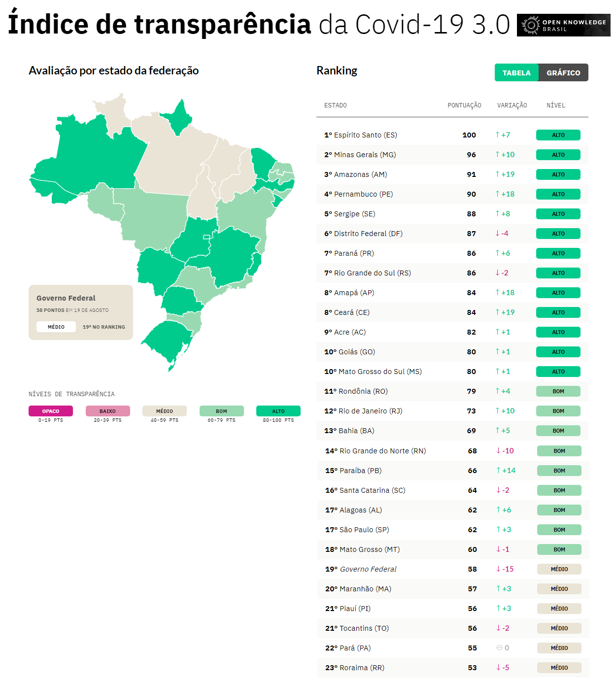Click the Alto badge for Pernambuco
Screen dimensions: 616x682
[558, 194]
